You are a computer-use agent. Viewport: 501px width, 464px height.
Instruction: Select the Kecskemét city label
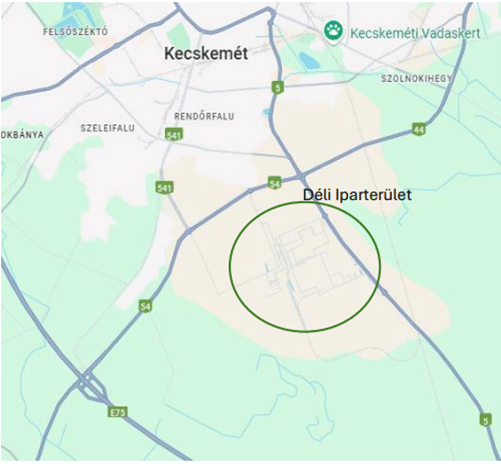[x=206, y=54]
